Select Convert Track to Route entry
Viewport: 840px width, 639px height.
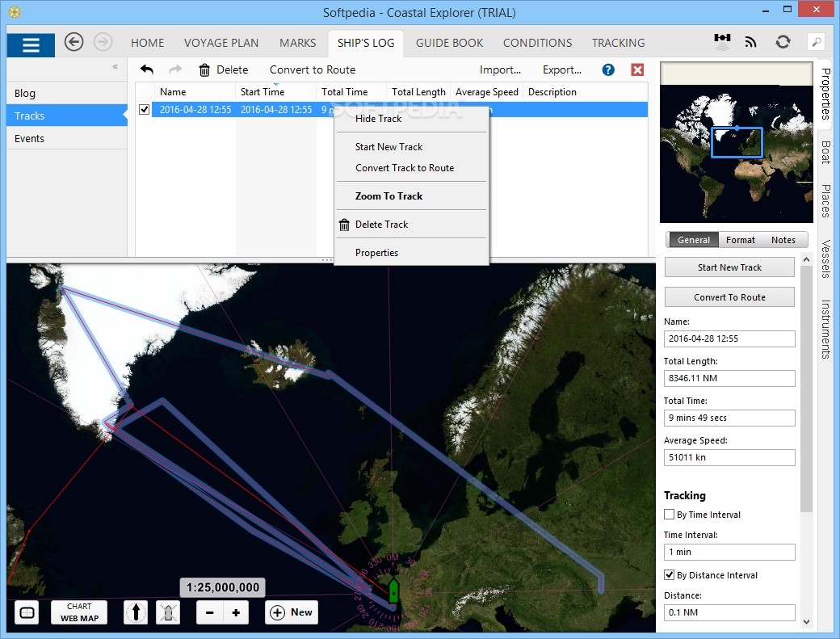tap(411, 168)
